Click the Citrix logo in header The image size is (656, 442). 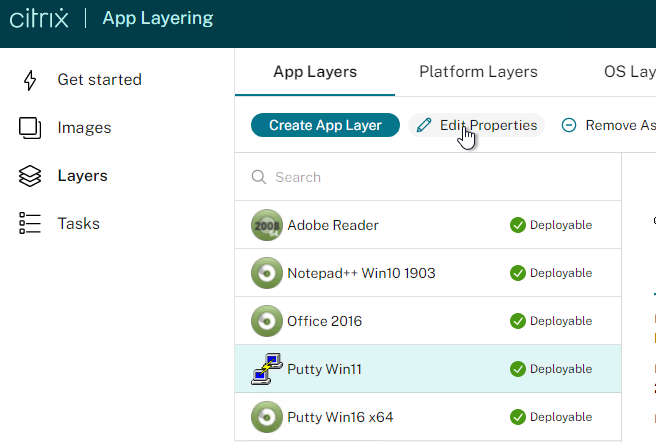tap(39, 19)
